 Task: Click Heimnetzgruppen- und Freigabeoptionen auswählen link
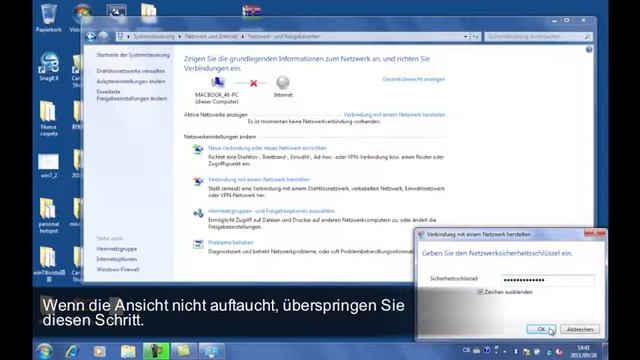click(271, 211)
